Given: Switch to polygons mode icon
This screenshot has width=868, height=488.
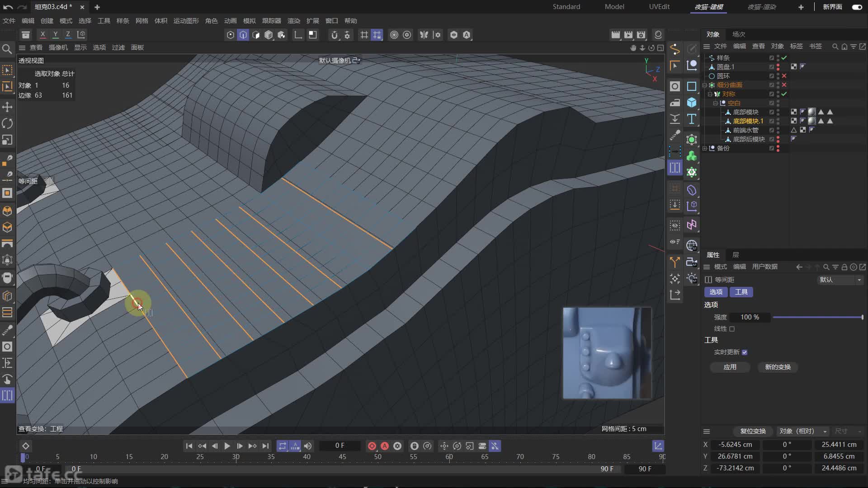Looking at the screenshot, I should coord(256,35).
